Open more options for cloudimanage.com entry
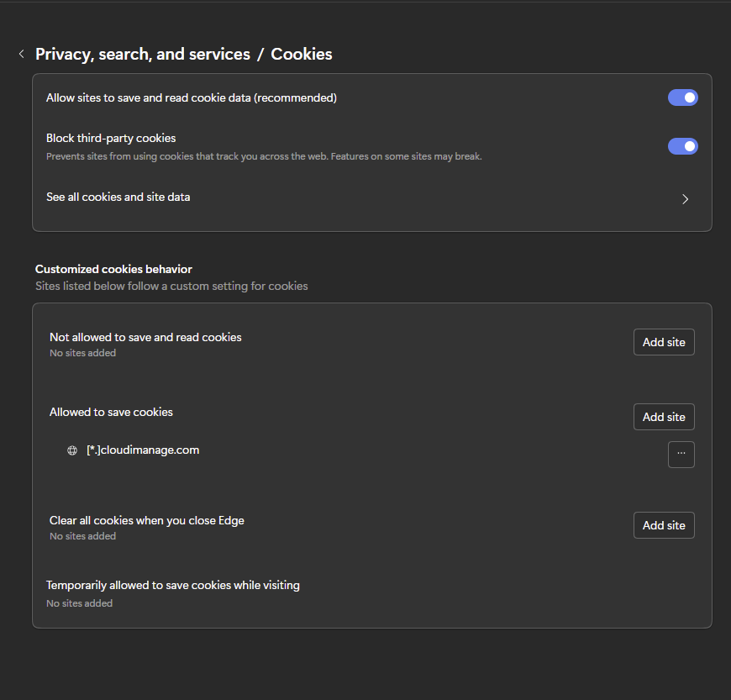Screen dimensions: 731x700 coord(681,455)
